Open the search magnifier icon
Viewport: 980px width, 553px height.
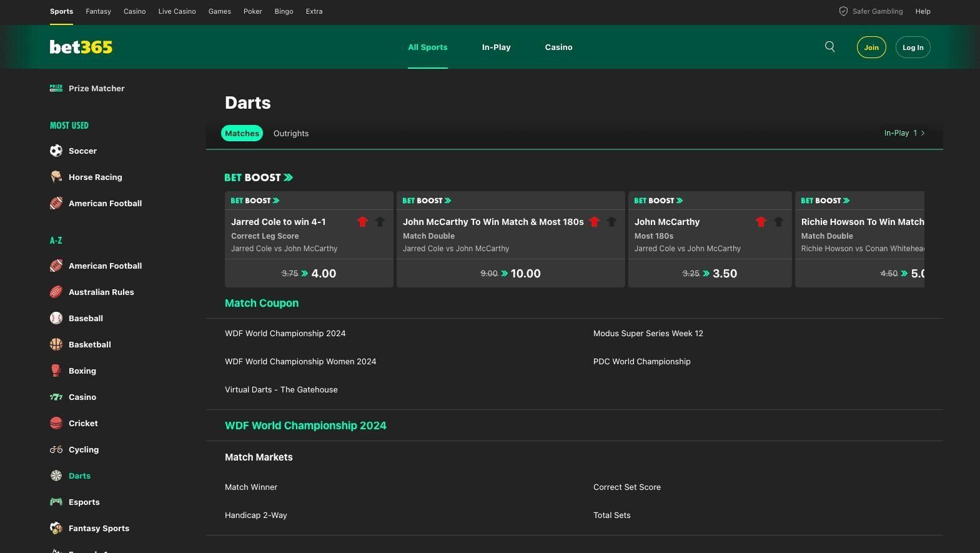point(829,47)
